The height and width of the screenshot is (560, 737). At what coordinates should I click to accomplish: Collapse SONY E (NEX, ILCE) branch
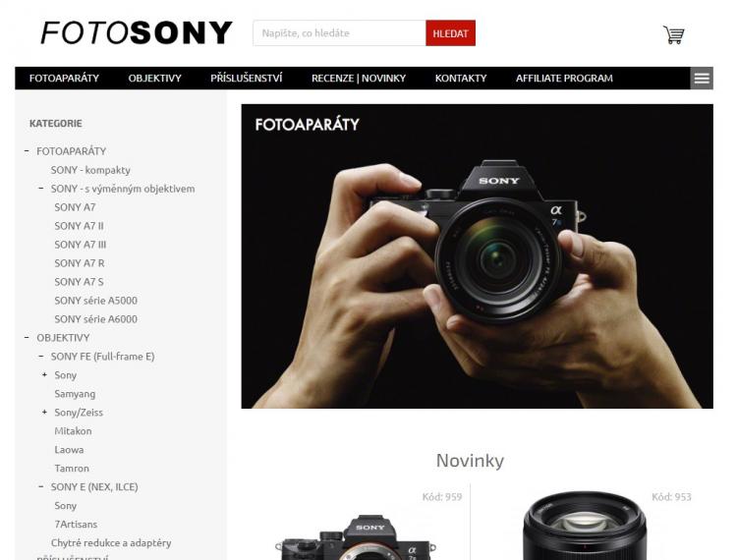pos(41,486)
